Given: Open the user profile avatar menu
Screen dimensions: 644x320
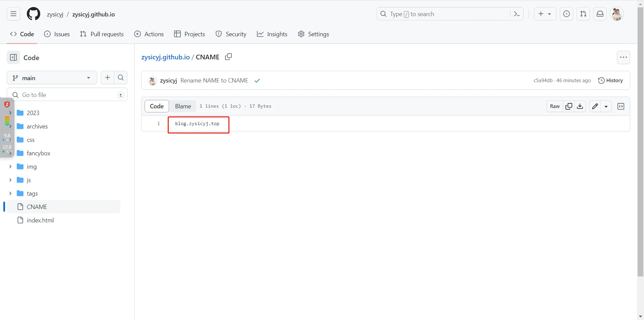Looking at the screenshot, I should pyautogui.click(x=617, y=14).
